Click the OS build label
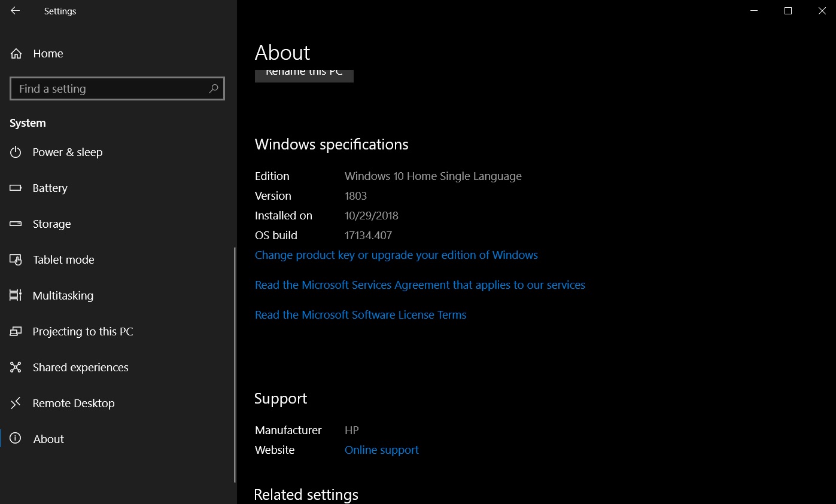This screenshot has width=836, height=504. [276, 236]
